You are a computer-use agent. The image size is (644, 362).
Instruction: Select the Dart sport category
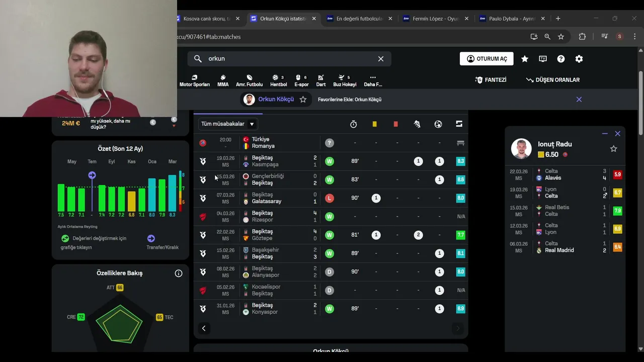(321, 81)
